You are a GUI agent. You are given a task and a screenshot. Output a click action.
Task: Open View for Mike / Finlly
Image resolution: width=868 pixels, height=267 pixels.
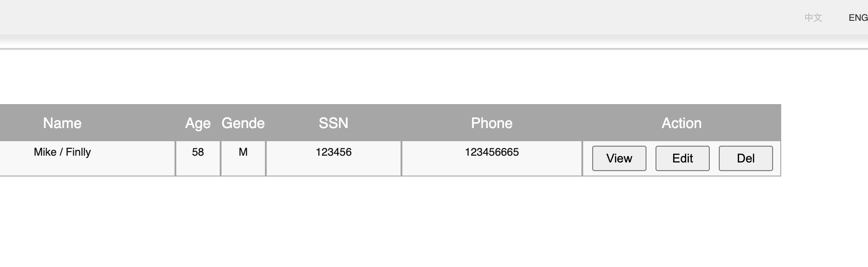[619, 158]
